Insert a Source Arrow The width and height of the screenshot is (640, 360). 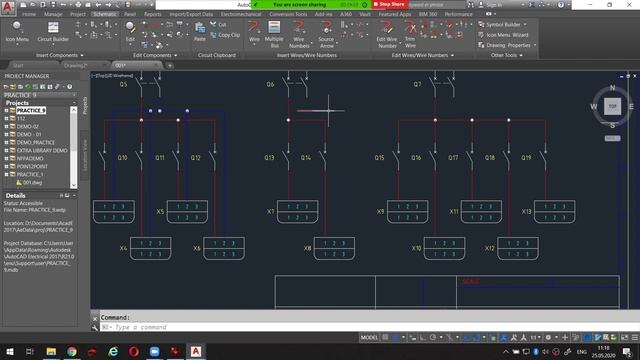pos(326,34)
